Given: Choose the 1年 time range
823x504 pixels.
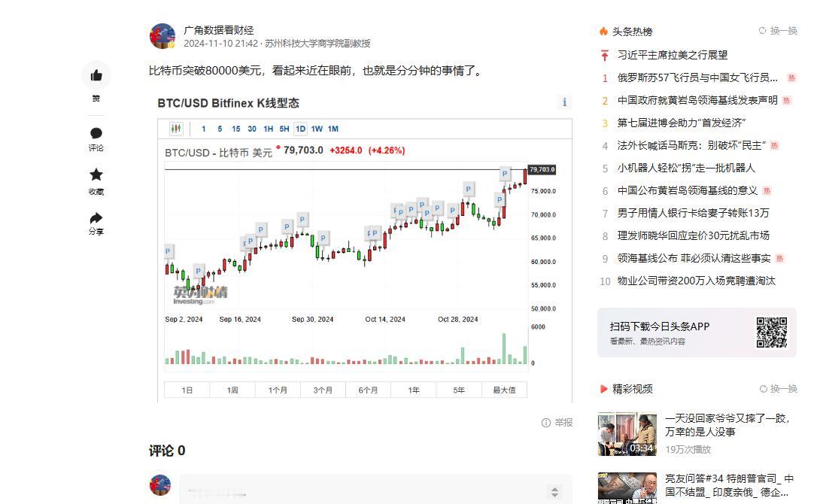Looking at the screenshot, I should pyautogui.click(x=414, y=390).
